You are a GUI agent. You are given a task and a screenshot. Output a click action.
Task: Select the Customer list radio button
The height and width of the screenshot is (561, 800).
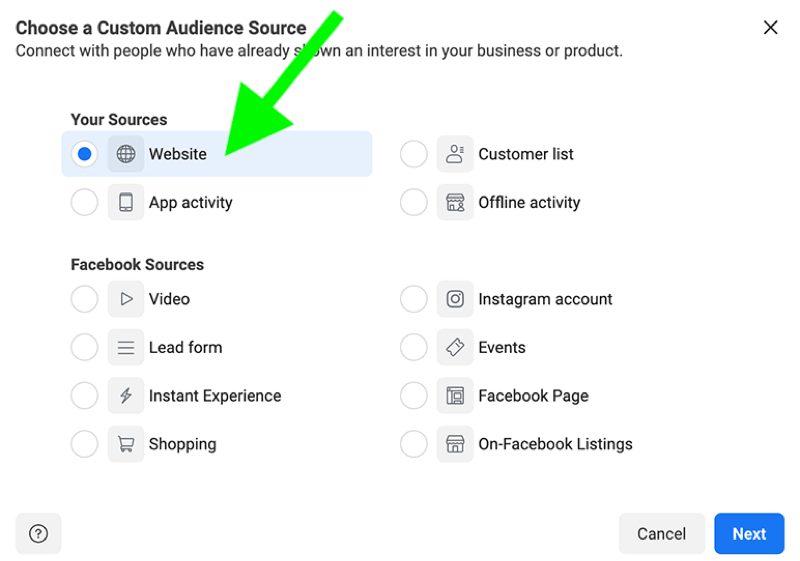point(414,154)
